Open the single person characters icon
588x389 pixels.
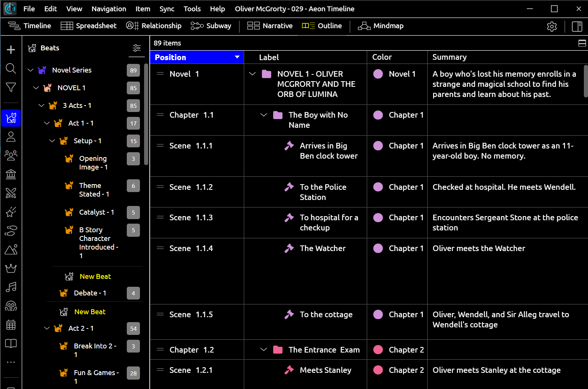pyautogui.click(x=11, y=137)
